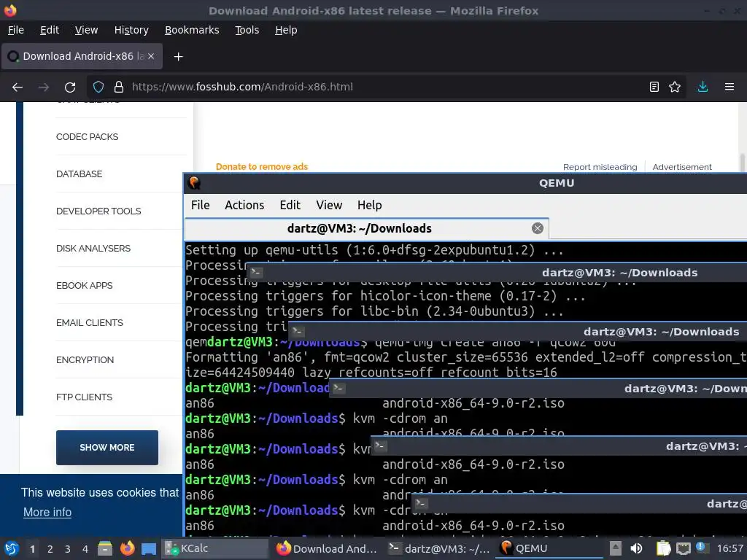The height and width of the screenshot is (560, 747).
Task: Click the SHOW MORE button
Action: (107, 448)
